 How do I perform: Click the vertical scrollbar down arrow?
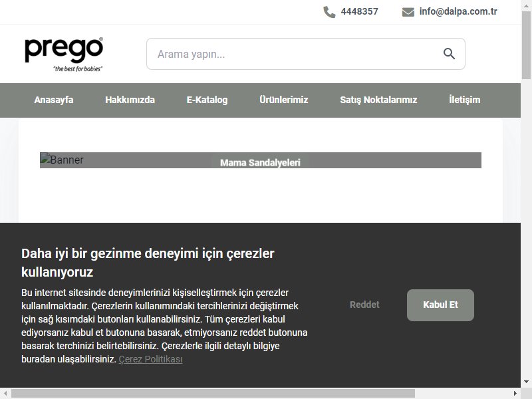click(526, 382)
